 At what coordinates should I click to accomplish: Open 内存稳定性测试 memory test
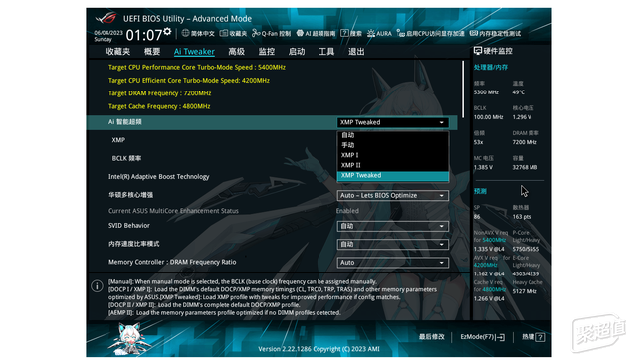[495, 33]
